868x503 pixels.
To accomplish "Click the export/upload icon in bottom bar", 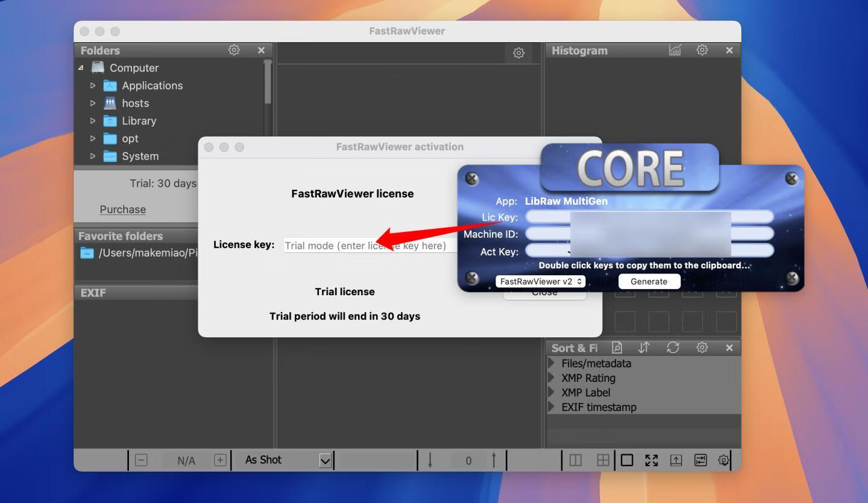I will point(676,460).
